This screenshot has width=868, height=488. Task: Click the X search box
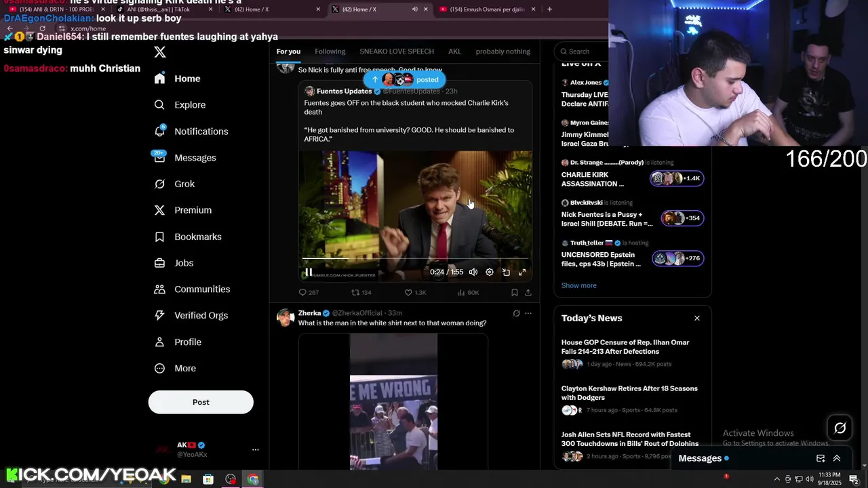click(581, 52)
